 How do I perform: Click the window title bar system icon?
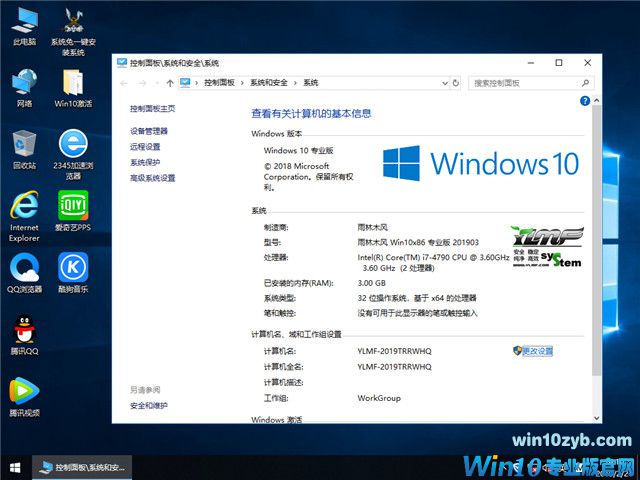coord(122,63)
